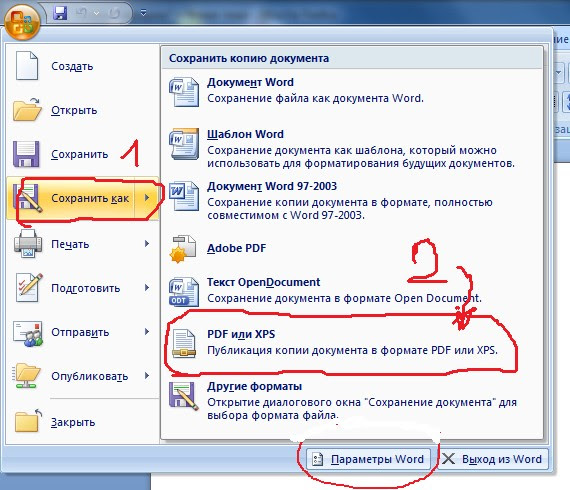Click 'Сохранение документа в формате Open Document.' text
Image resolution: width=570 pixels, height=490 pixels.
[x=344, y=298]
